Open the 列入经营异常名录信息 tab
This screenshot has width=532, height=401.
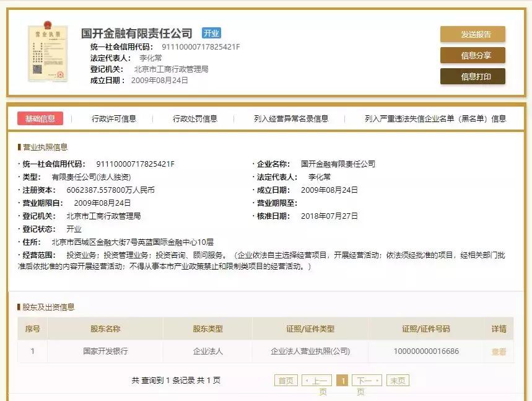pyautogui.click(x=291, y=118)
